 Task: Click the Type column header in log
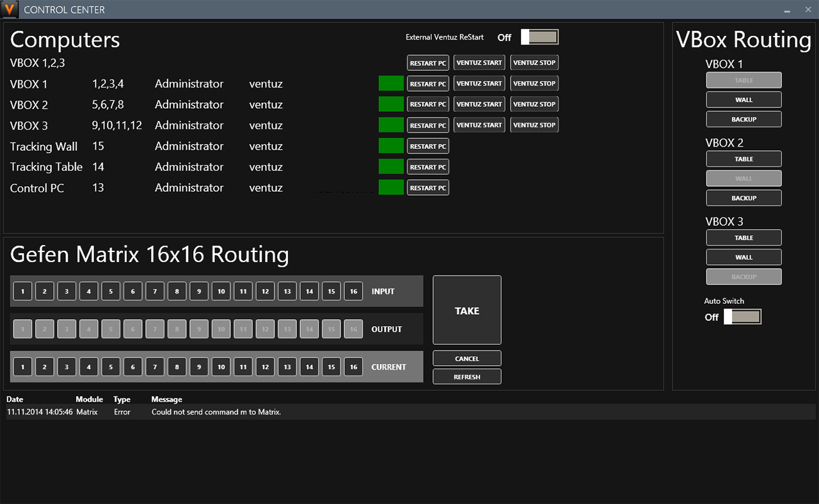122,399
